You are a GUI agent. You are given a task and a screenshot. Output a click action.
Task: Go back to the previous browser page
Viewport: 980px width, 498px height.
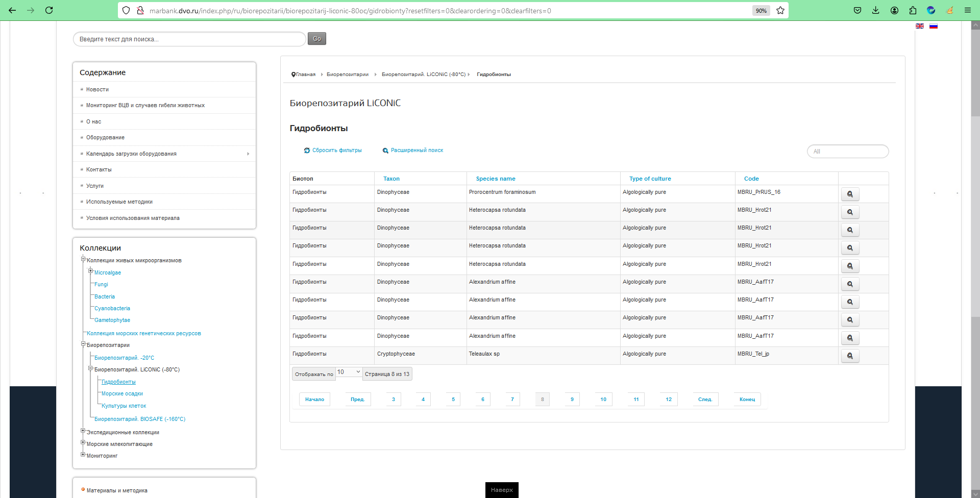[12, 10]
